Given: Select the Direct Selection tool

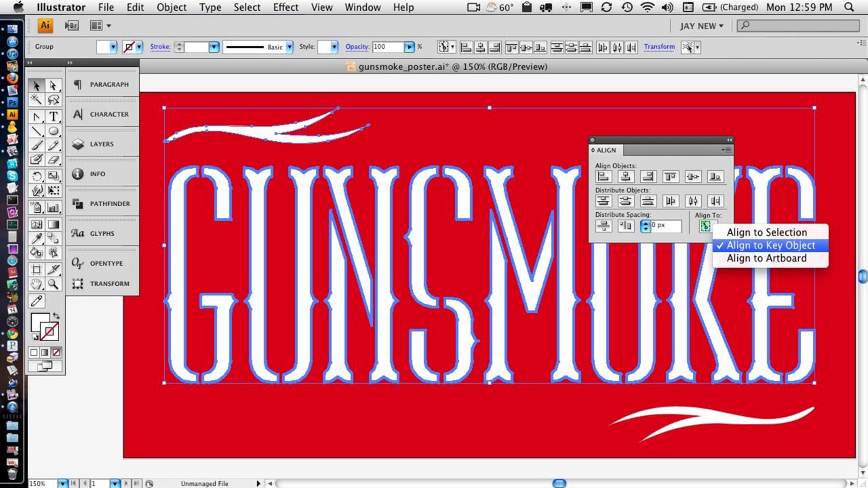Looking at the screenshot, I should (54, 86).
